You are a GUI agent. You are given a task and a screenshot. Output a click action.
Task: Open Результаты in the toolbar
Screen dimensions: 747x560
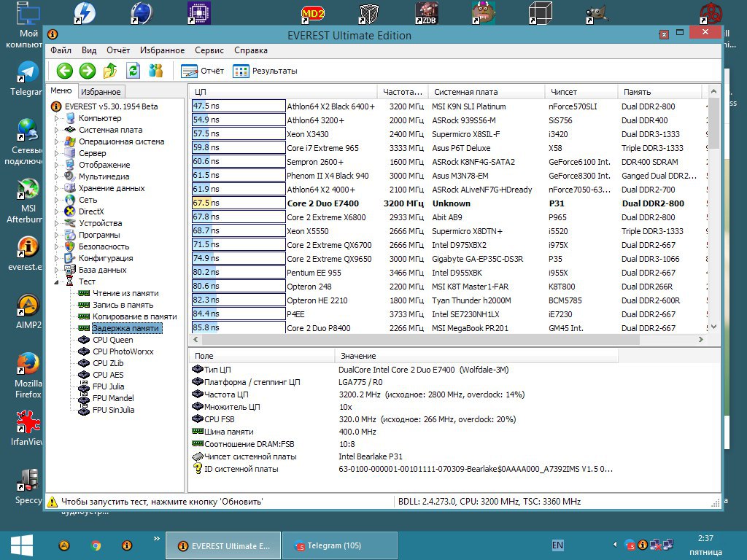tap(265, 71)
